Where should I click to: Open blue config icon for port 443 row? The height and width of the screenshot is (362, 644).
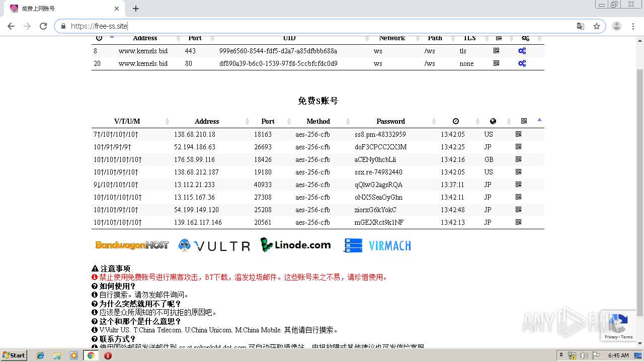click(x=522, y=51)
